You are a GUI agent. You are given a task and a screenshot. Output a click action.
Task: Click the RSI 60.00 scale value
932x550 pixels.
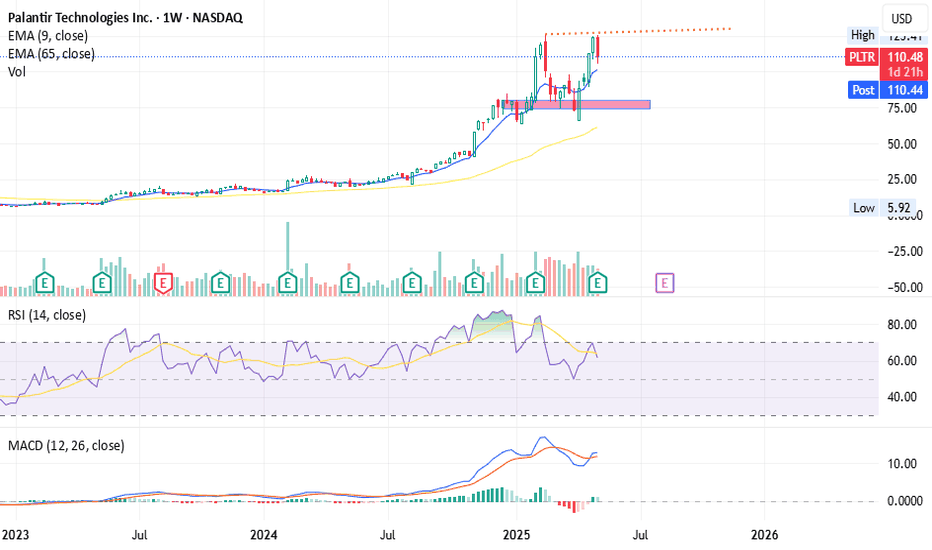[902, 361]
